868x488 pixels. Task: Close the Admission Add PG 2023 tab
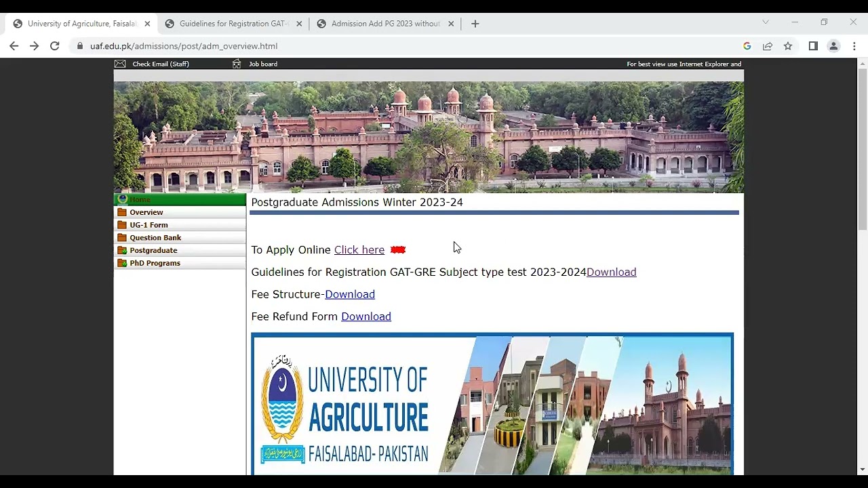(x=451, y=24)
